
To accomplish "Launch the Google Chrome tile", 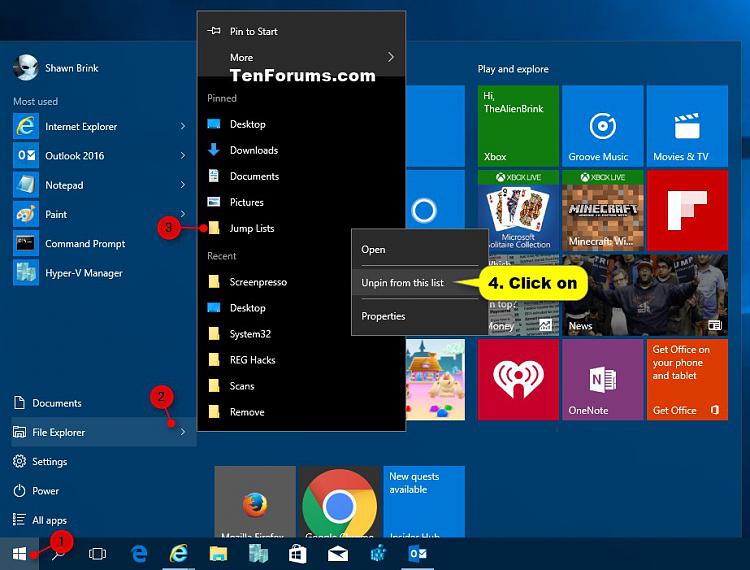I will [340, 502].
